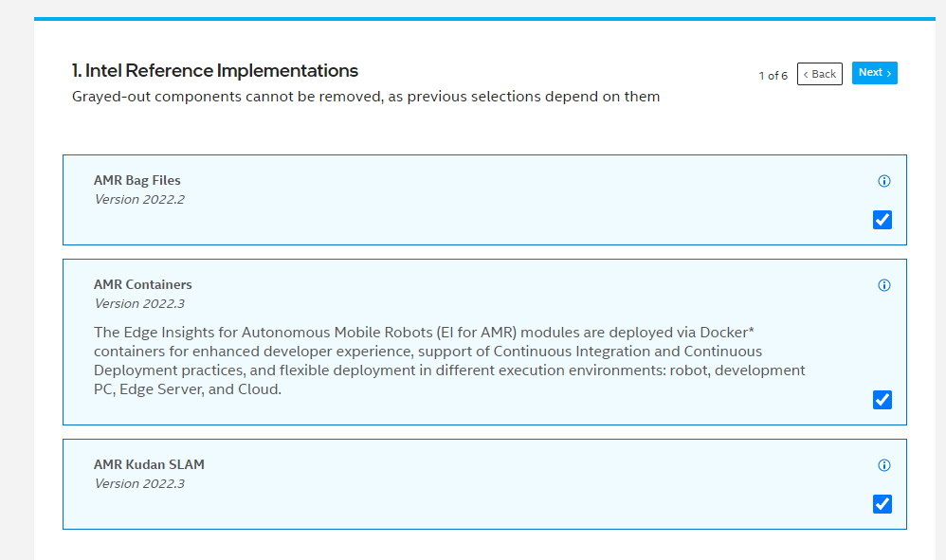Click Version 2022.3 under AMR Containers
Screen dimensions: 946x560
[139, 303]
